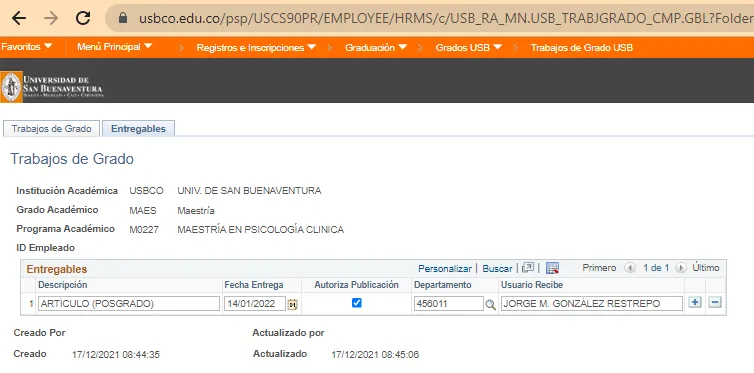This screenshot has width=754, height=373.
Task: Click the Trabajos de Grado USB breadcrumb
Action: click(581, 48)
